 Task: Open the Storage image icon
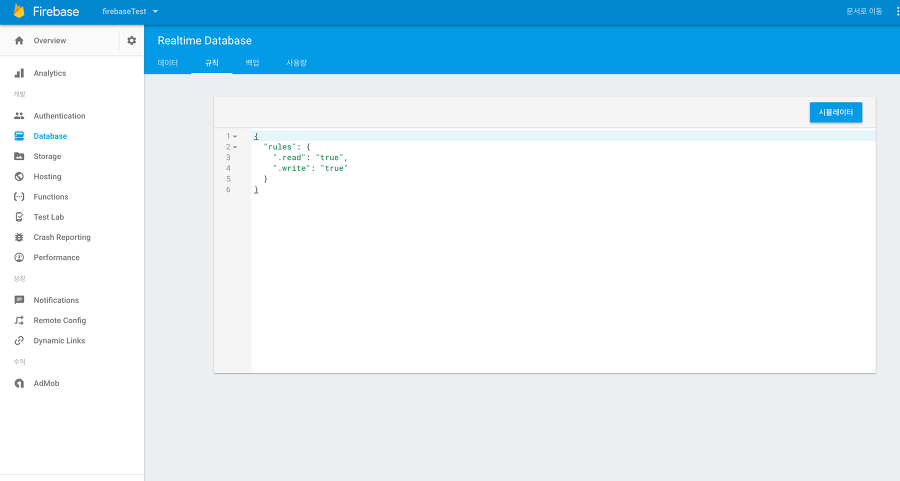(19, 156)
